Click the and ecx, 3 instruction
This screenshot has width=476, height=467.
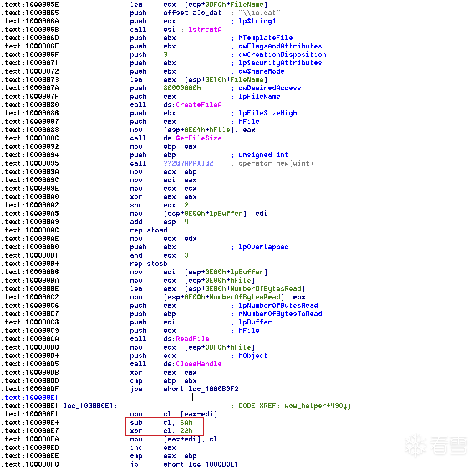[x=159, y=255]
